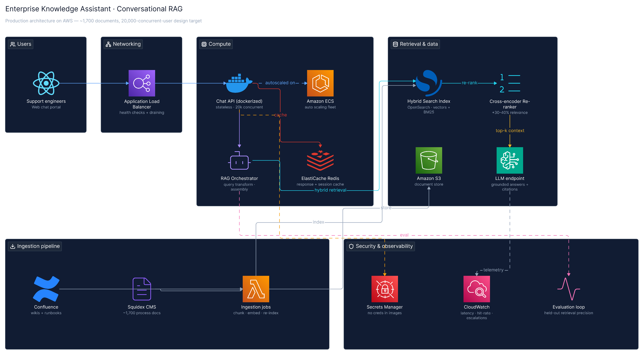Click 'stateless · 20k concurrent' caption
Screen dimensions: 644x355
(239, 107)
